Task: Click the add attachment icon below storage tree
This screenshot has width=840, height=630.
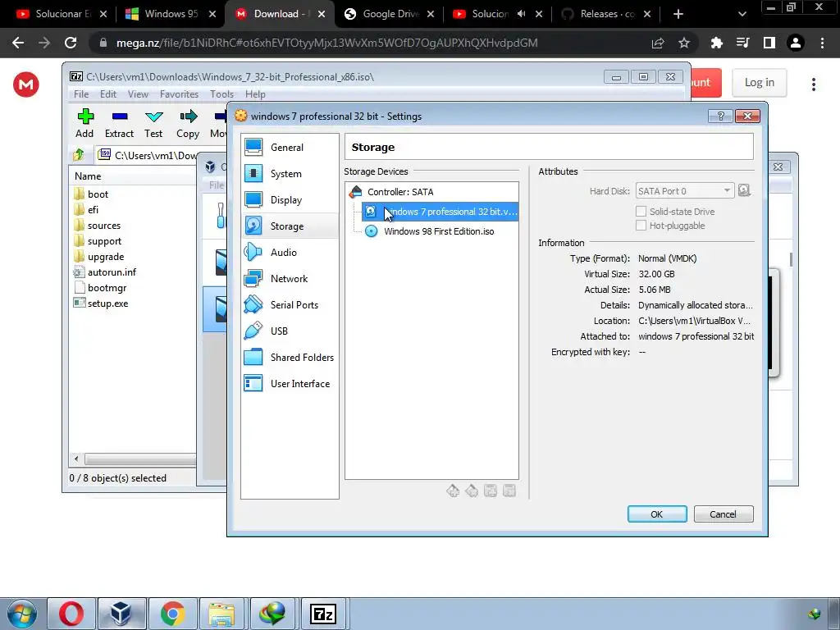Action: coord(491,491)
